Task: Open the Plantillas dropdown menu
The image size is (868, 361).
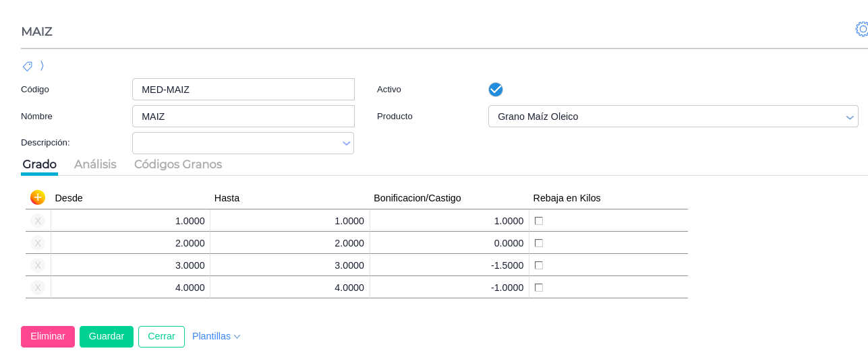Action: click(216, 336)
